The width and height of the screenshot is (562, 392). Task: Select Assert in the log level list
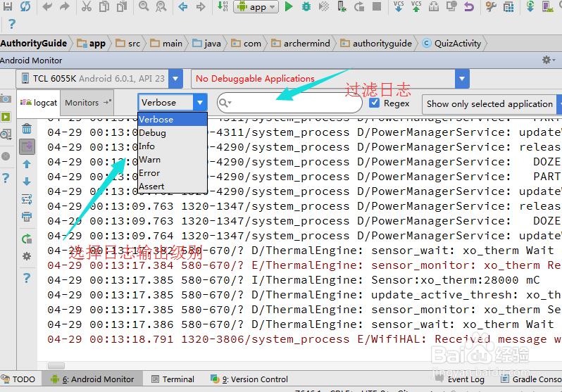[x=173, y=186]
